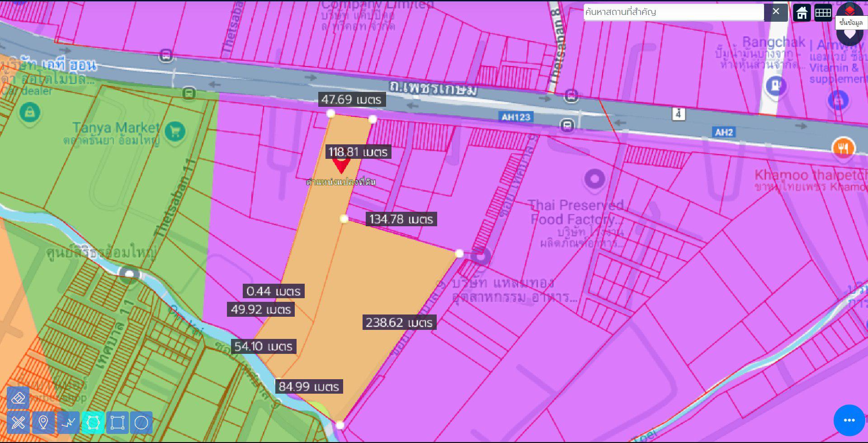Click the important places search field
Screen dimensions: 868x443
(674, 12)
